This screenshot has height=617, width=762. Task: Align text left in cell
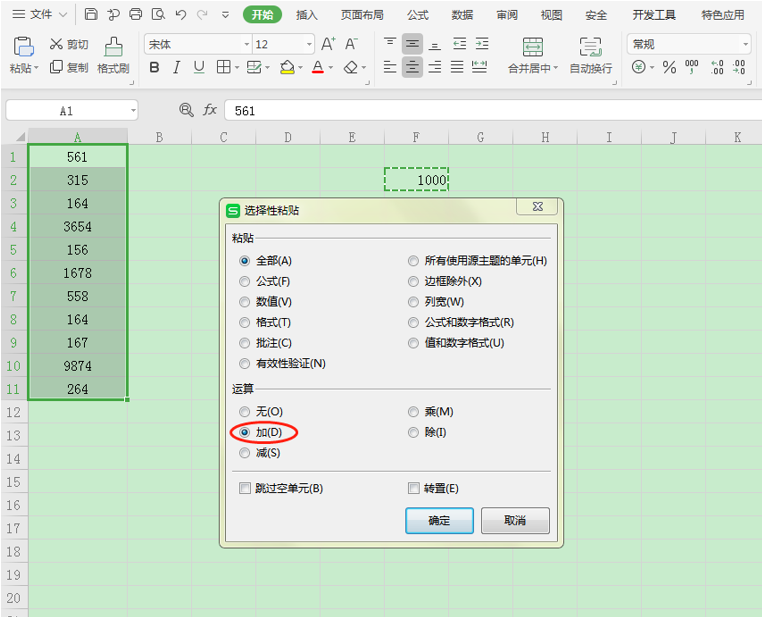click(x=390, y=67)
